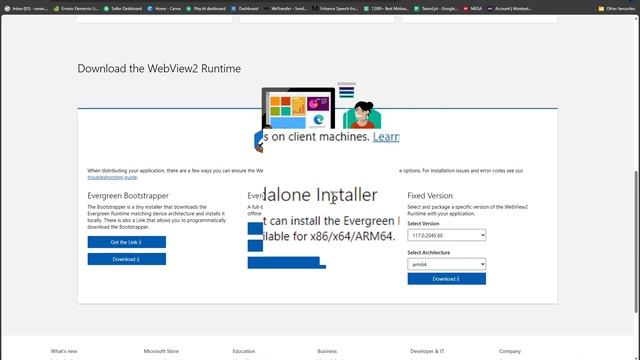Open the troubleshooting guide link

click(x=112, y=177)
